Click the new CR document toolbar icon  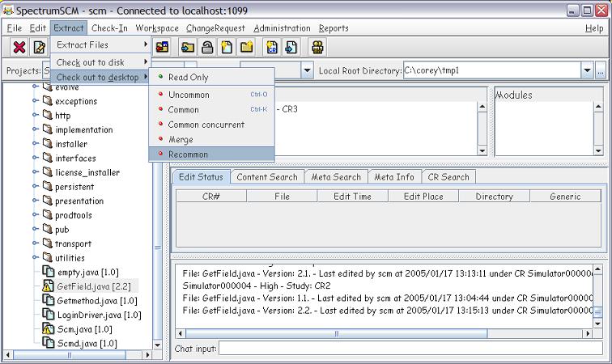tap(272, 47)
